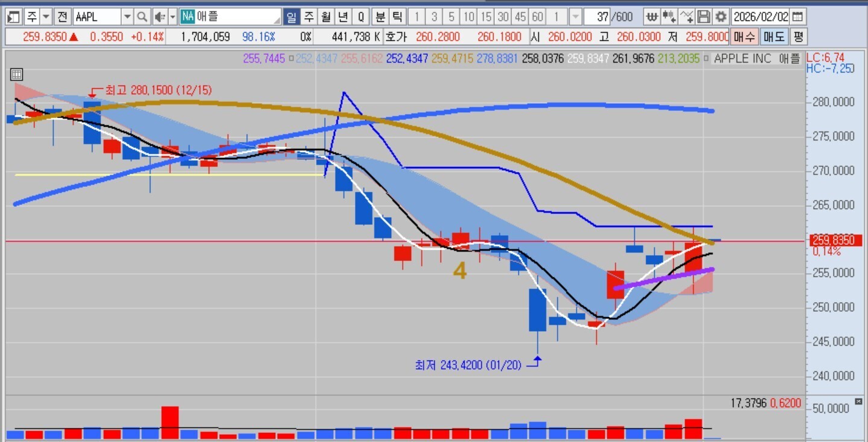Image resolution: width=868 pixels, height=442 pixels.
Task: Click the won currency toggle icon
Action: coord(651,16)
